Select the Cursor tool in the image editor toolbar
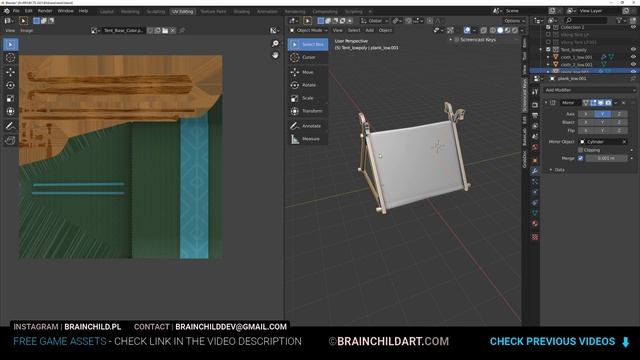The height and width of the screenshot is (360, 640). click(x=10, y=58)
